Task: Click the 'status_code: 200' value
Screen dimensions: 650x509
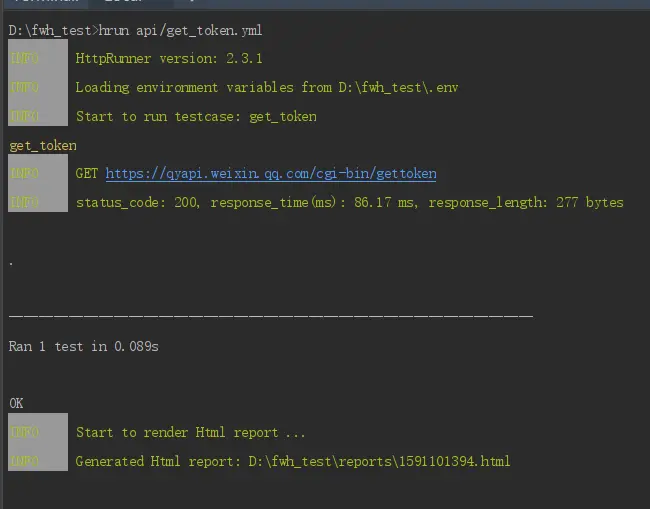Action: pos(137,203)
